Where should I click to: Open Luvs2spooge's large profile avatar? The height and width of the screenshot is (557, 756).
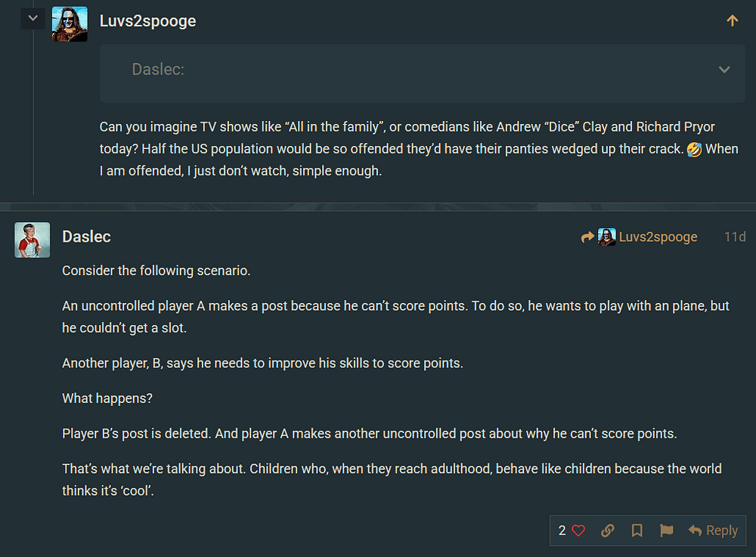(70, 24)
